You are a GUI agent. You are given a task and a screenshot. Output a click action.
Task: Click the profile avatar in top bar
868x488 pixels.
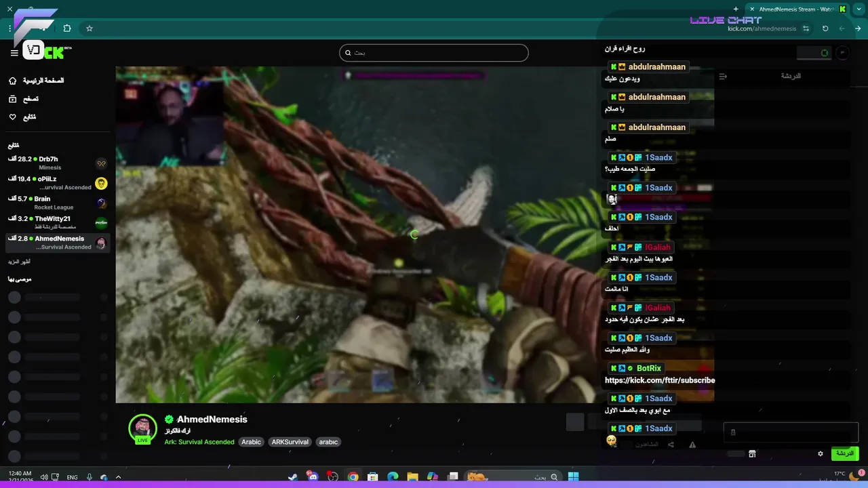click(842, 53)
